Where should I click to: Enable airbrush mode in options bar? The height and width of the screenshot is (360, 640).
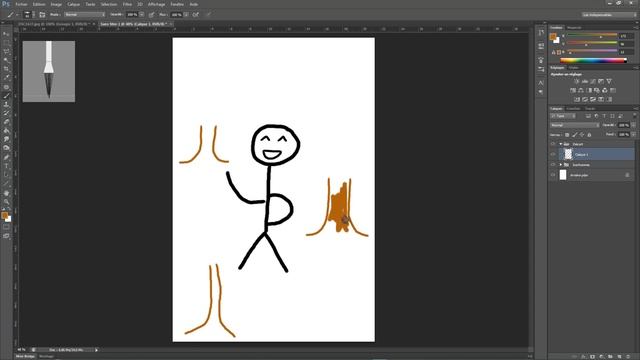click(x=196, y=15)
